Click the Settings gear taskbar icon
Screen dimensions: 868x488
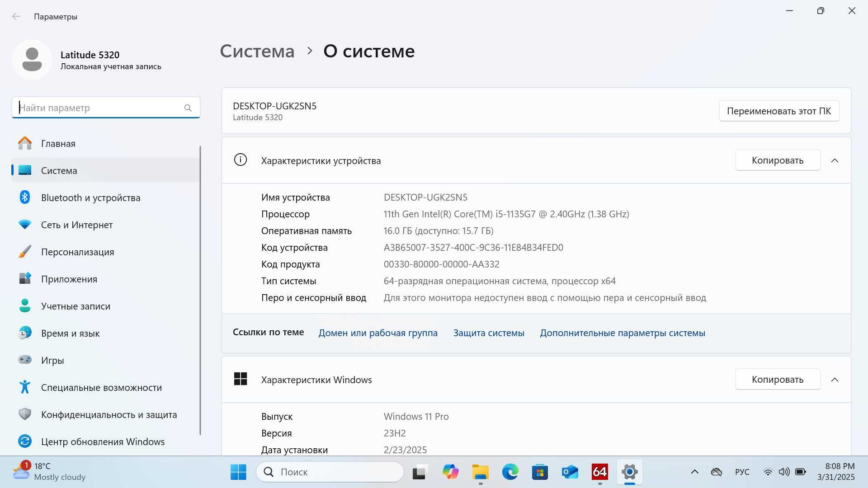tap(629, 472)
